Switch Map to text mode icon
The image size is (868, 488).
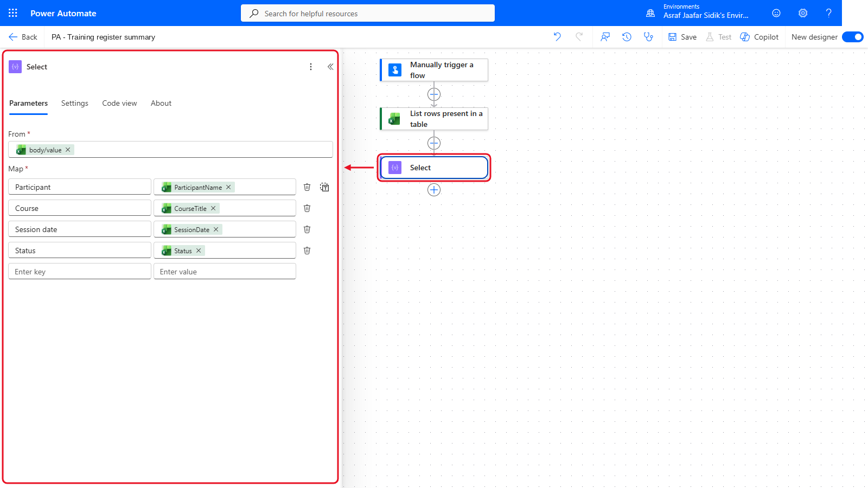pyautogui.click(x=324, y=187)
